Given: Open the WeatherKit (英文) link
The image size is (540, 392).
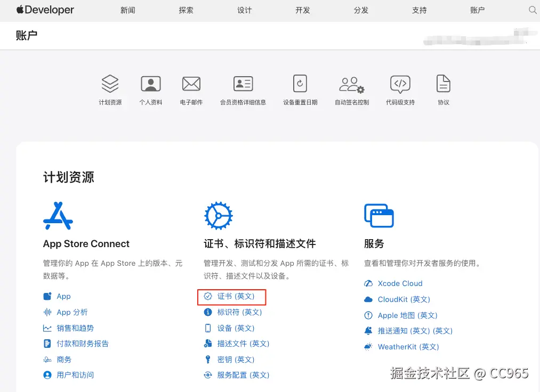Looking at the screenshot, I should click(x=408, y=347).
